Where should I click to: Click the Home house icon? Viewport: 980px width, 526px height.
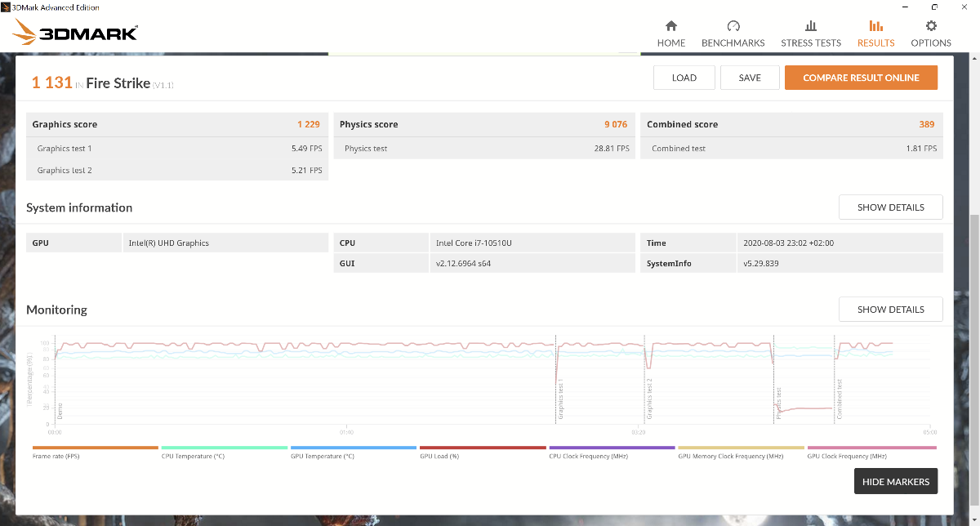tap(671, 26)
